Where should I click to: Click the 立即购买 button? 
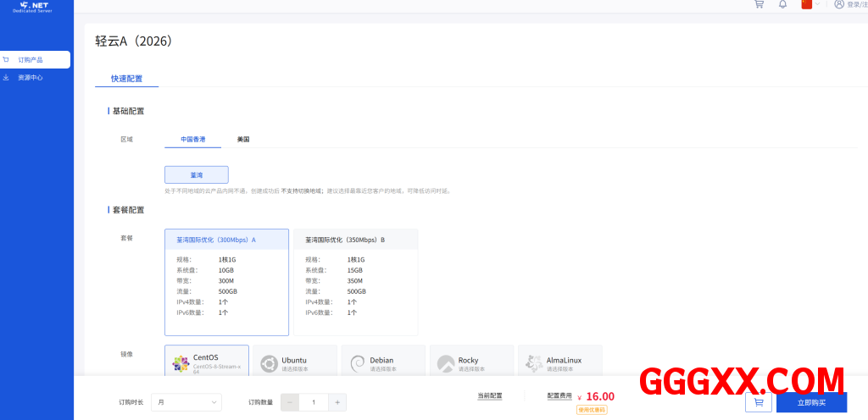811,402
